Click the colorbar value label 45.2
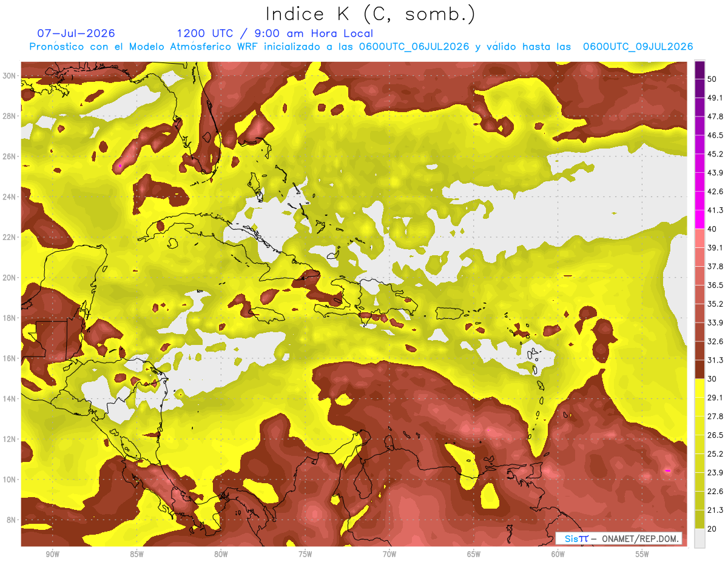 (715, 154)
